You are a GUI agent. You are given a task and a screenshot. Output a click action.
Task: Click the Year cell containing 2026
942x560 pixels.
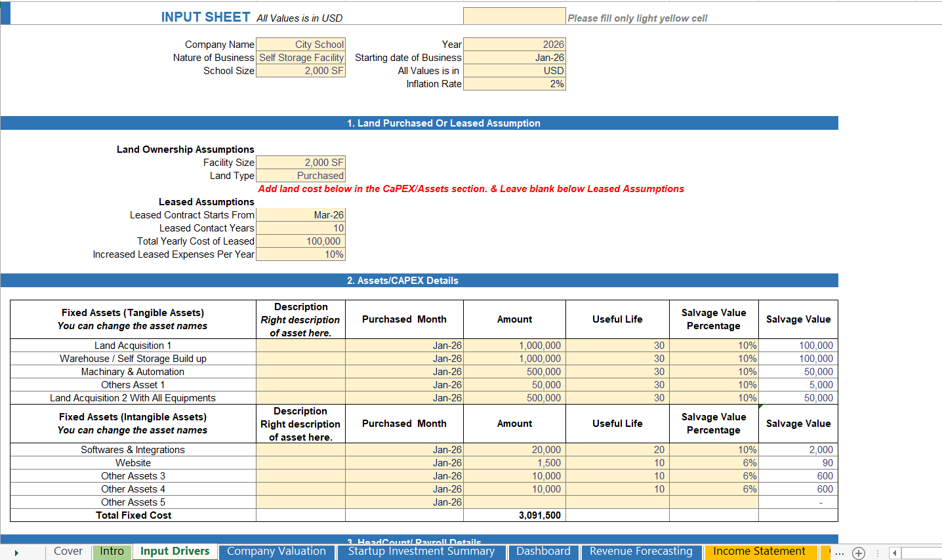(x=514, y=44)
